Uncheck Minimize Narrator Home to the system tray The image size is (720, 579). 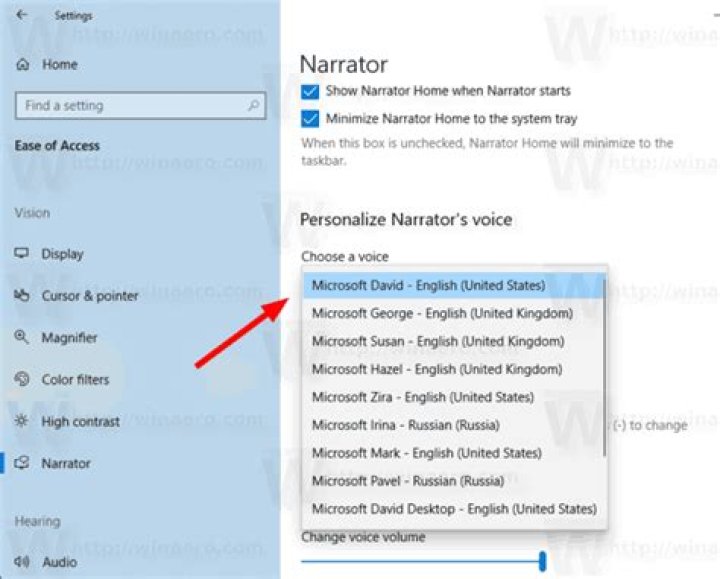310,119
